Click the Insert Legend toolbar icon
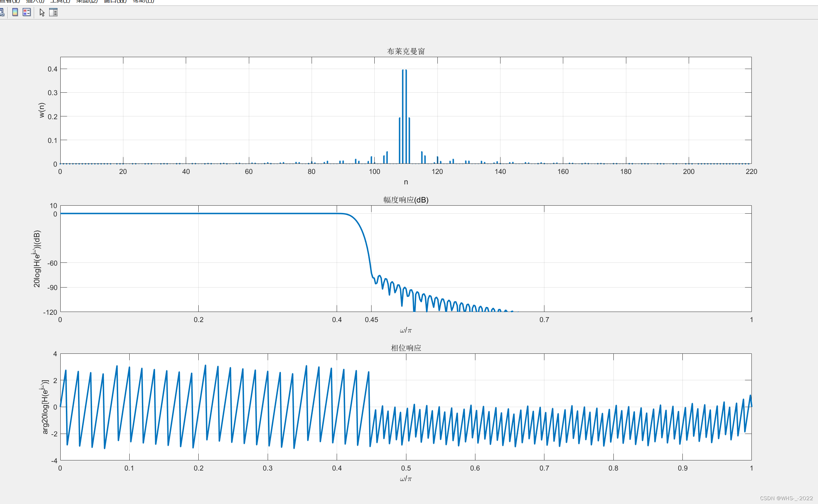 (x=26, y=13)
